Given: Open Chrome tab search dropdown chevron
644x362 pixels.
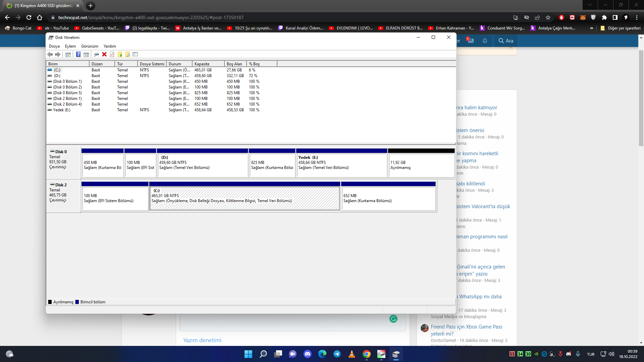Looking at the screenshot, I should pyautogui.click(x=590, y=5).
